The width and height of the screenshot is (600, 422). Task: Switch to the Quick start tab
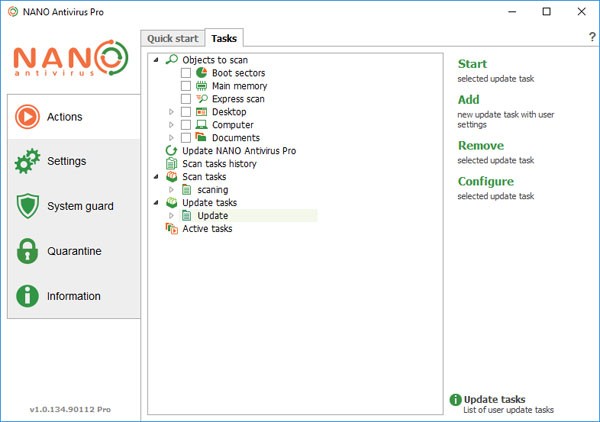click(173, 38)
